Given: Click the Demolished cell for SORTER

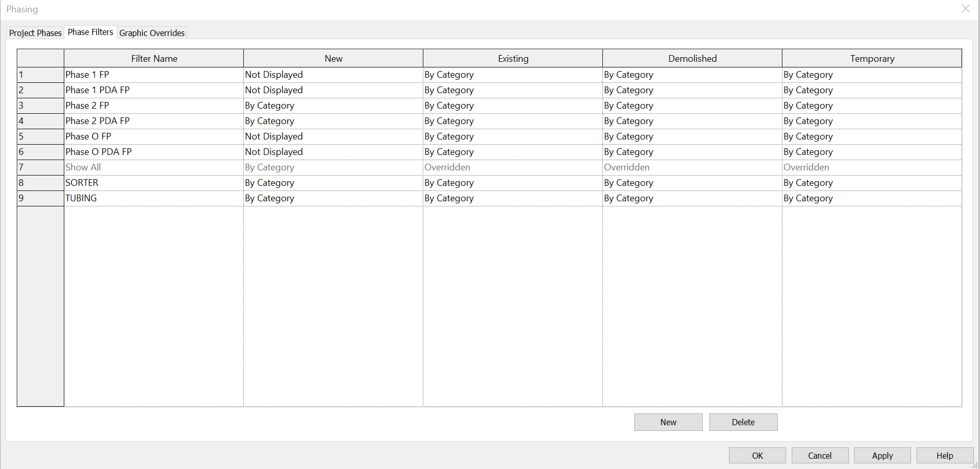Looking at the screenshot, I should [x=692, y=183].
